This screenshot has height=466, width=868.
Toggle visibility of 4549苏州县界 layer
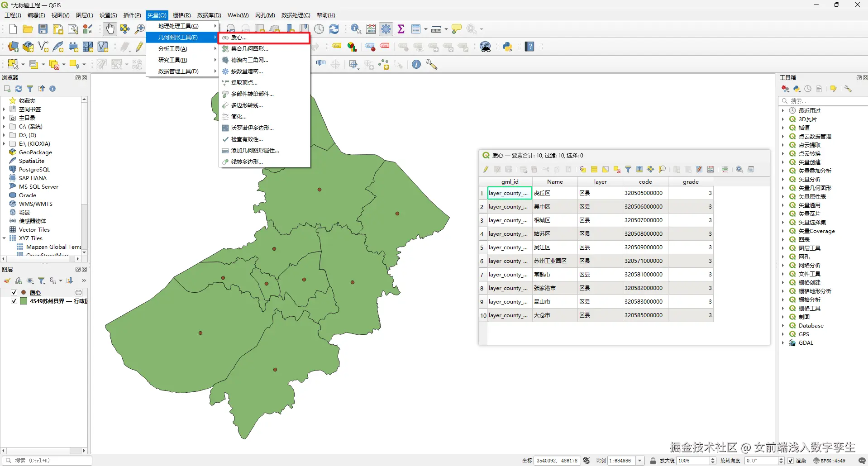tap(14, 301)
